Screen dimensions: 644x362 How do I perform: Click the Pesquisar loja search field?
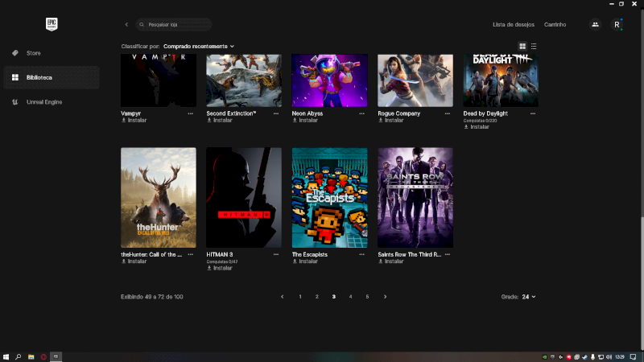[x=174, y=25]
